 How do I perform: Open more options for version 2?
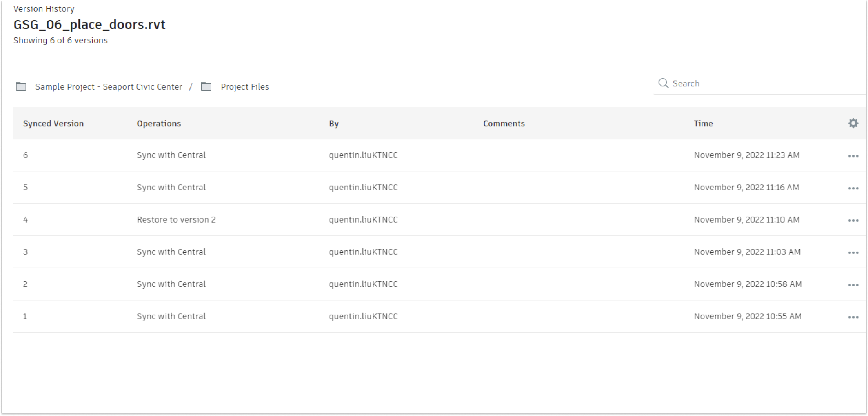coord(853,285)
